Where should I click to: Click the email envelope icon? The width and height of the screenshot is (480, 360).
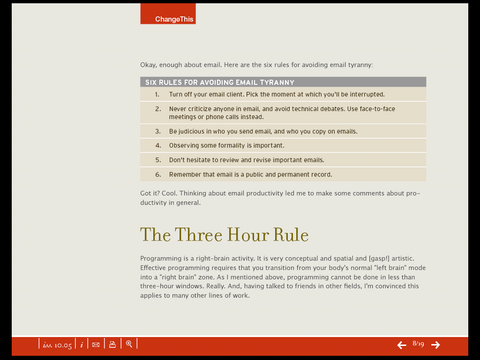point(96,344)
